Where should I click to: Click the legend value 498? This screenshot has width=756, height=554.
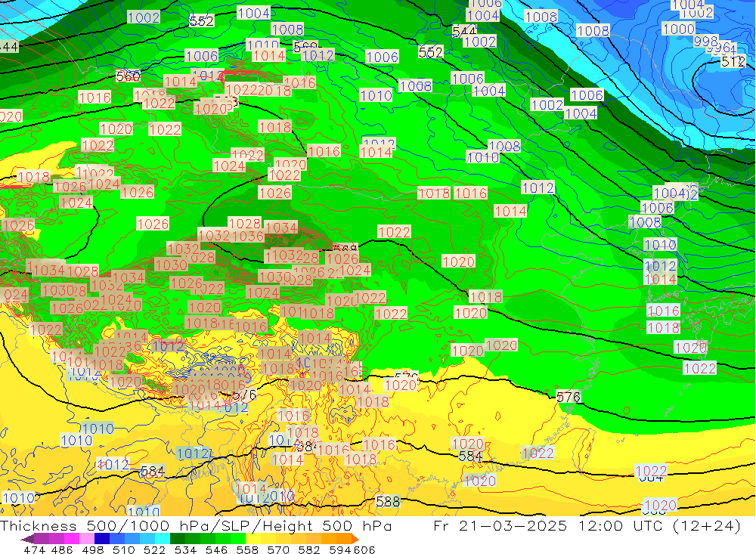click(93, 549)
